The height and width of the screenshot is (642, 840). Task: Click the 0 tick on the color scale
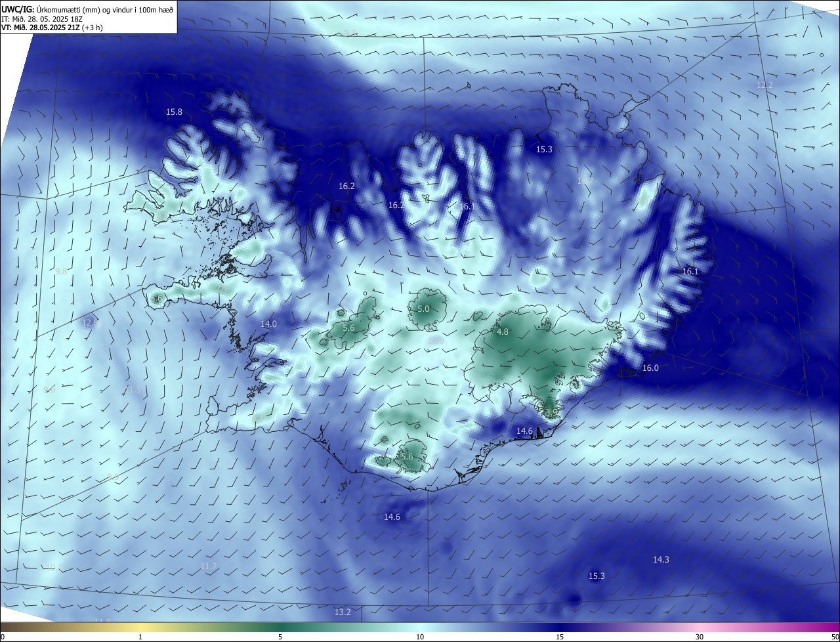click(x=3, y=637)
